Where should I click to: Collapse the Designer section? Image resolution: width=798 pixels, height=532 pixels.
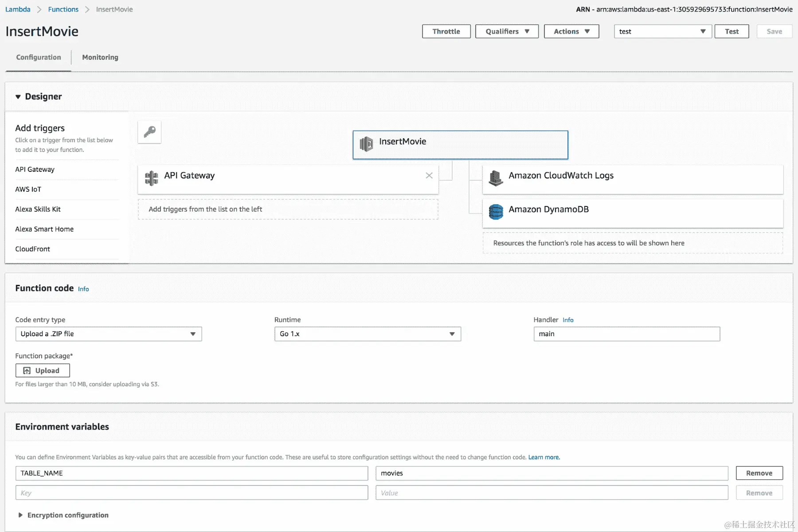click(18, 97)
